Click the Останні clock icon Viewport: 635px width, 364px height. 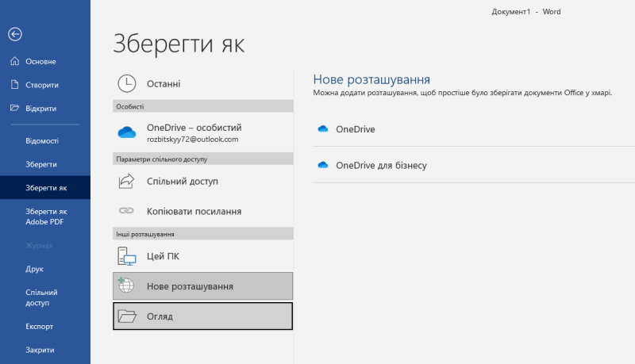[x=127, y=83]
